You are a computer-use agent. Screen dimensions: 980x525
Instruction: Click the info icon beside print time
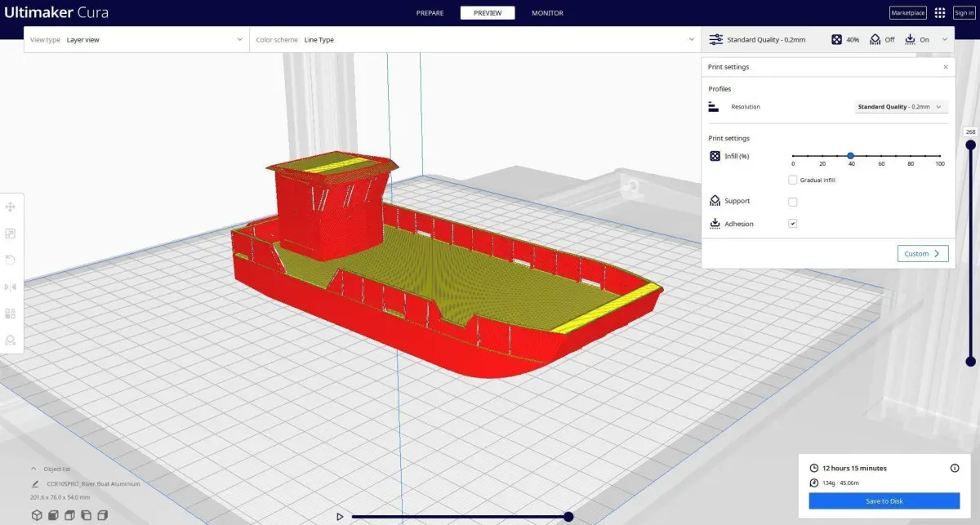tap(955, 468)
